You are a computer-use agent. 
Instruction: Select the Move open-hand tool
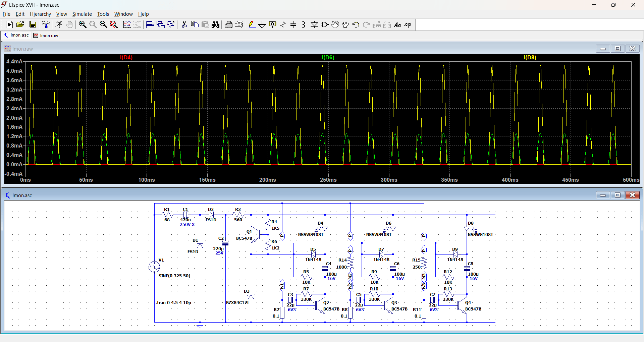tap(335, 24)
